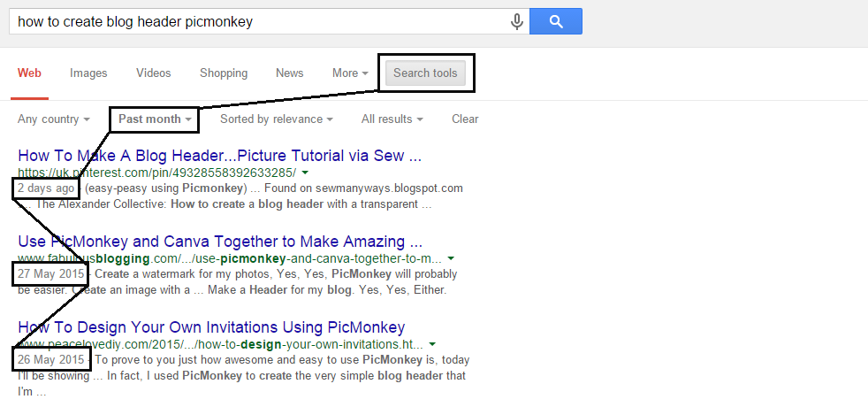Select the News tab

coord(290,73)
